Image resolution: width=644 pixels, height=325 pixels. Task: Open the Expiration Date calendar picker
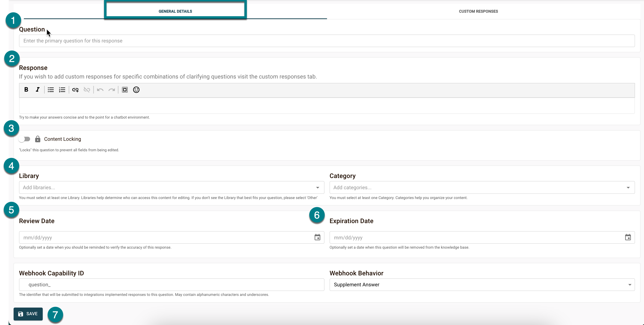[628, 237]
